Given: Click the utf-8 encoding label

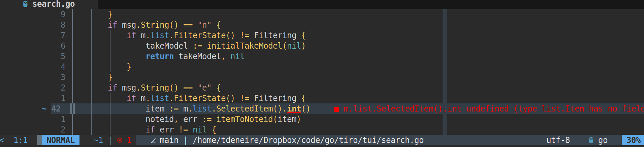Looking at the screenshot, I should click(x=558, y=140).
